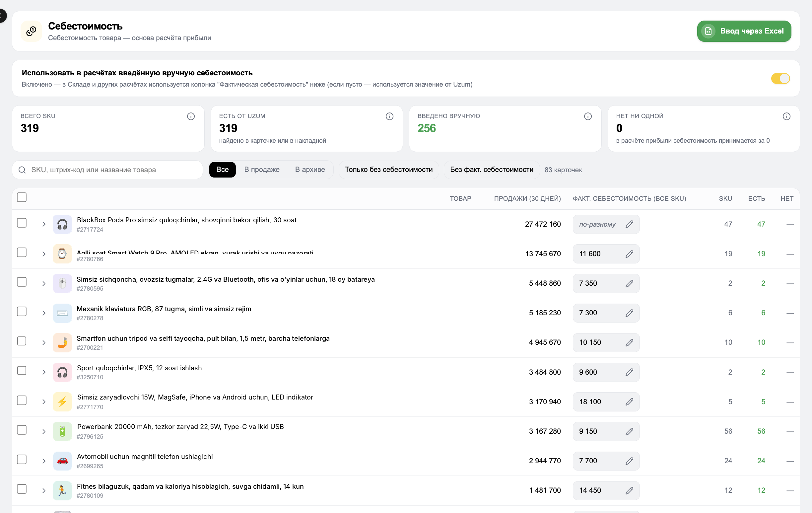This screenshot has height=513, width=812.
Task: Expand the Sport quloqchinlar row
Action: 44,372
